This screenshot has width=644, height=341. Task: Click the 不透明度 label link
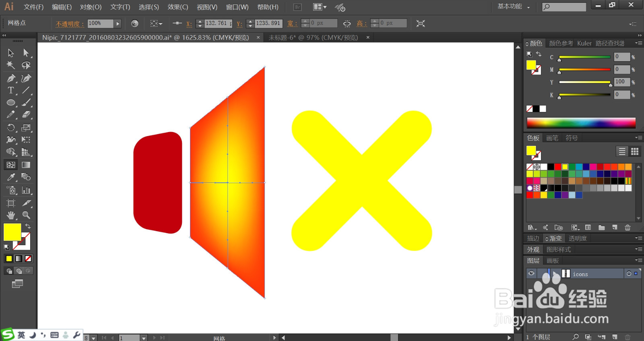point(70,24)
